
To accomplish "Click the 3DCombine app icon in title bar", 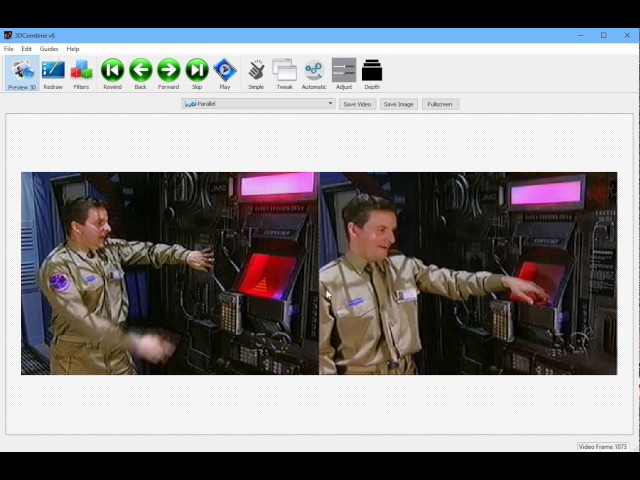I will tap(8, 36).
